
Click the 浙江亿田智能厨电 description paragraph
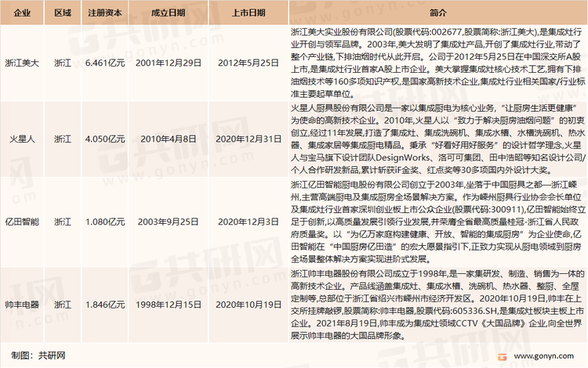coord(437,222)
